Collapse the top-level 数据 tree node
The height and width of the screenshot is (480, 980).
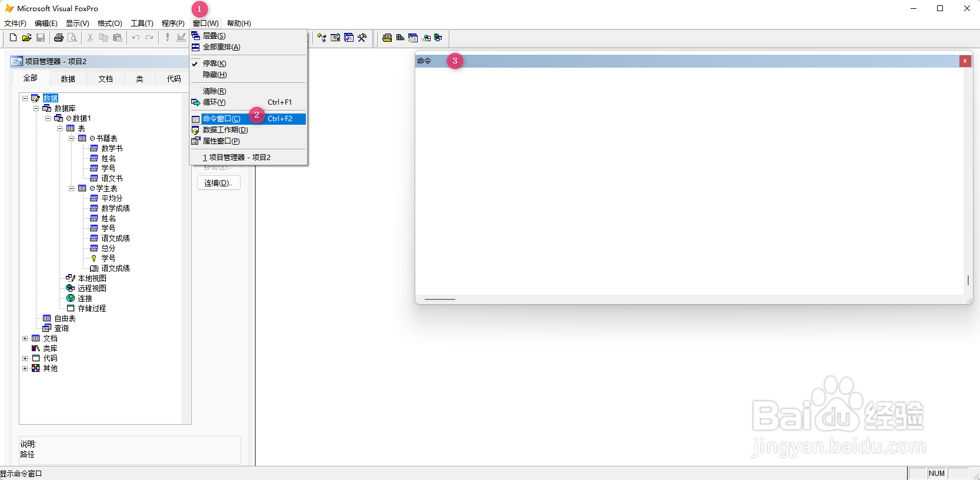click(25, 98)
